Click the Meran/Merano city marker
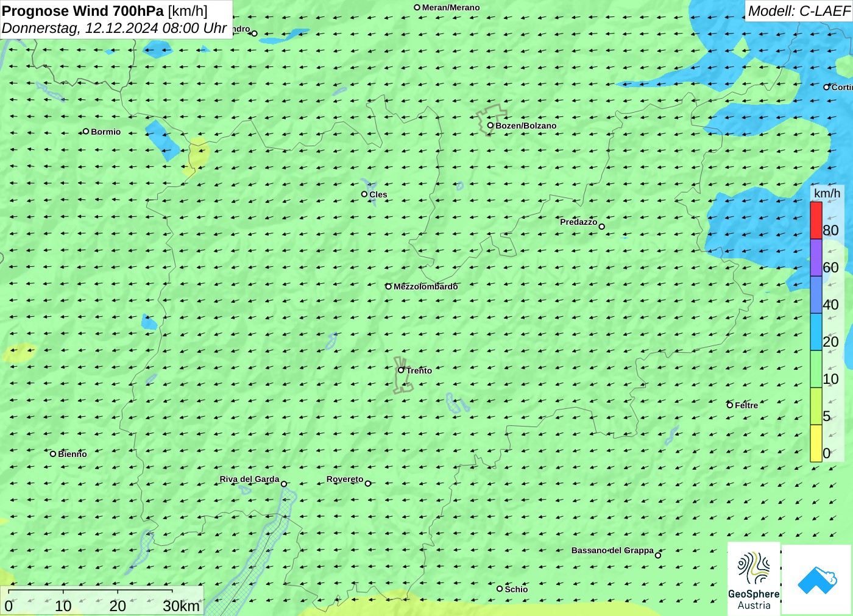Screen dimensions: 853x616 click(417, 7)
